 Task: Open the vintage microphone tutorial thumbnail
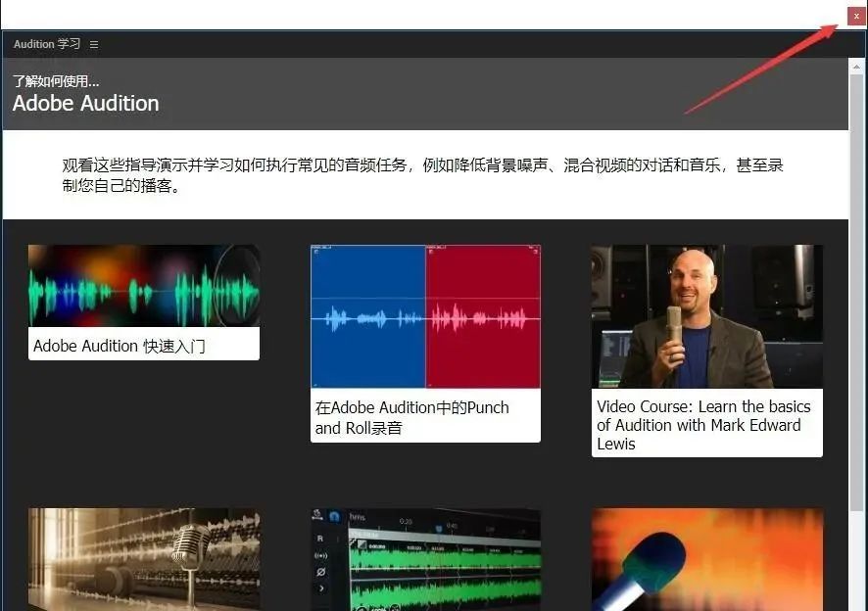pos(143,560)
